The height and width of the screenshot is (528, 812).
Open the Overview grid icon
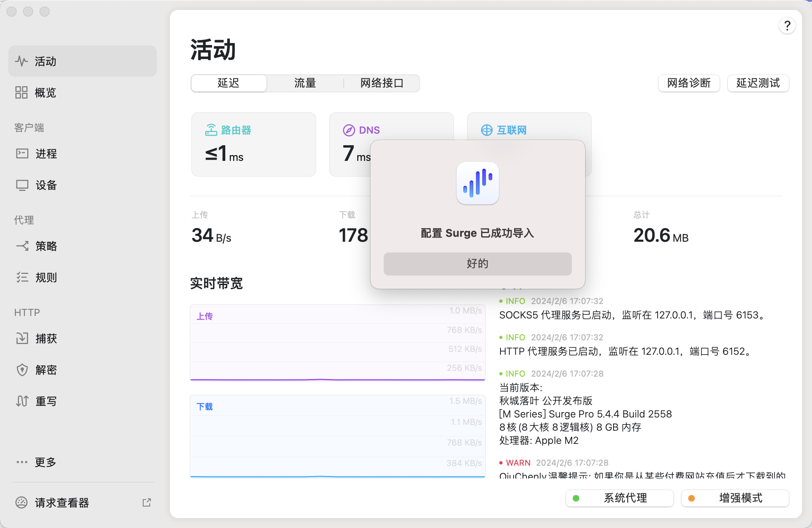click(21, 92)
